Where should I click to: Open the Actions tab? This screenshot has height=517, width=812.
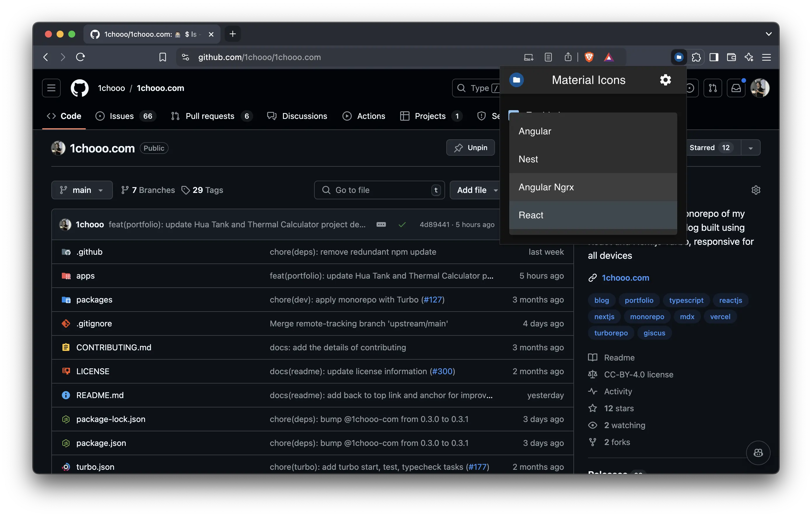point(363,116)
